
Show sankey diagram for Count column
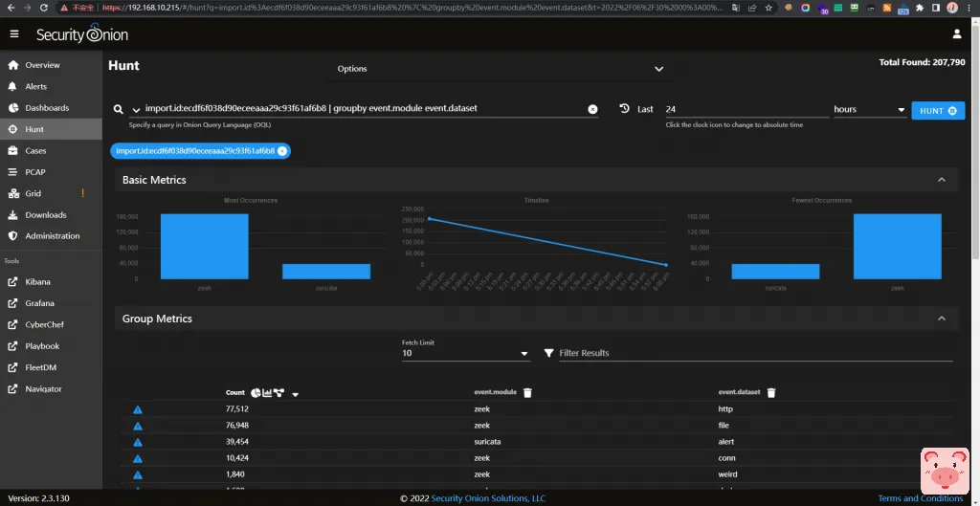pyautogui.click(x=278, y=393)
